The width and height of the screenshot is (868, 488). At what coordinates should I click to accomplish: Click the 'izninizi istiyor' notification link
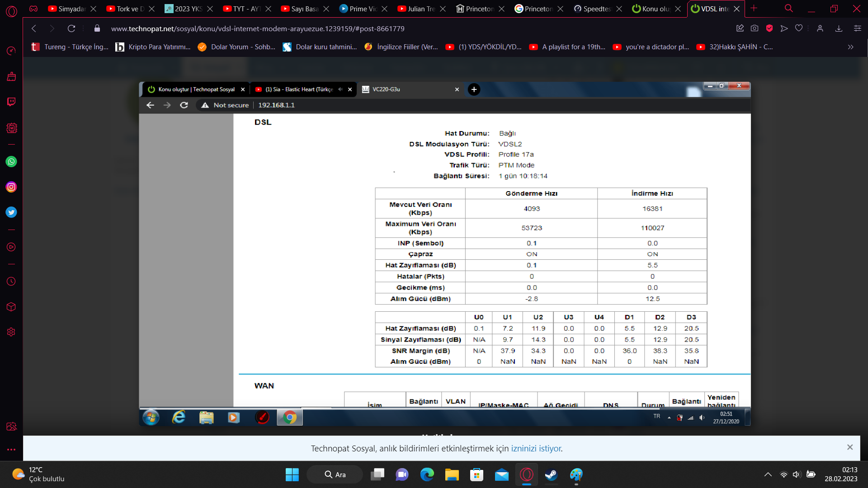[x=536, y=449]
